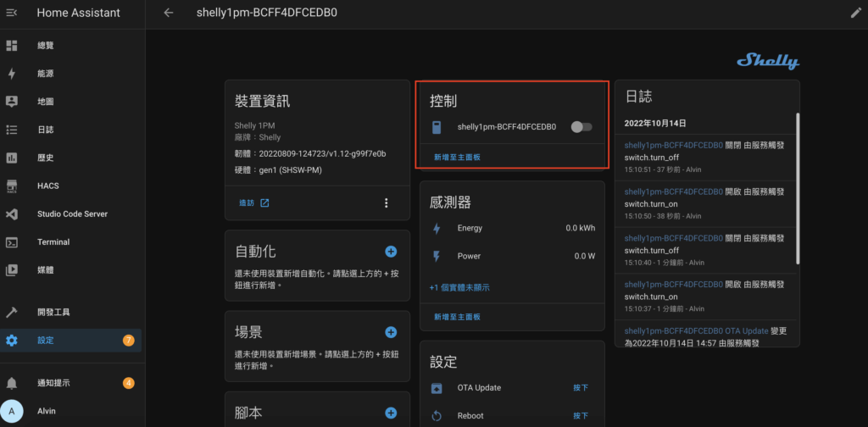The height and width of the screenshot is (427, 868).
Task: Collapse the sidebar with the menu icon
Action: (x=12, y=13)
